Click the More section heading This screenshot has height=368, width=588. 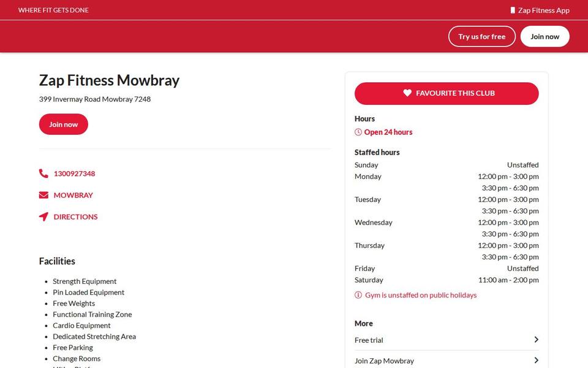(364, 323)
